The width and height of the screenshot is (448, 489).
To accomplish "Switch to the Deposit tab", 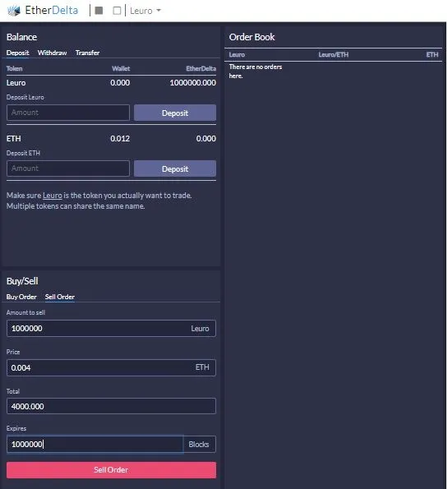I will [x=18, y=53].
